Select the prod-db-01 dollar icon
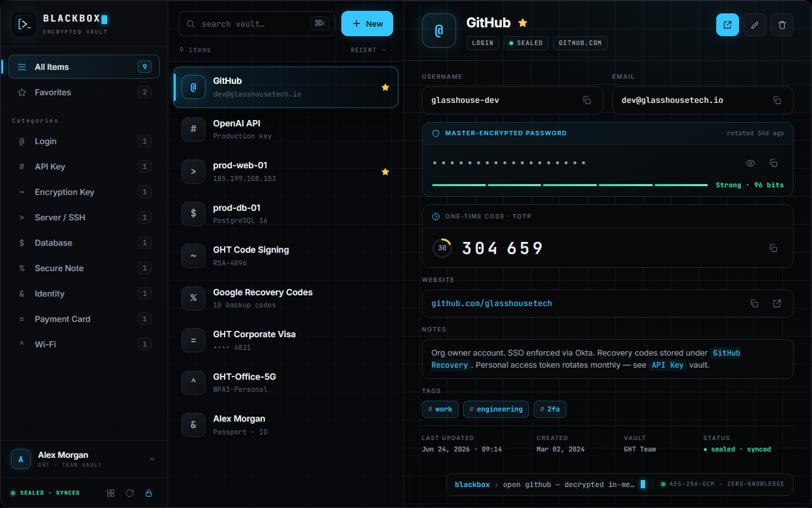Screen dimensions: 812x508 coord(193,214)
